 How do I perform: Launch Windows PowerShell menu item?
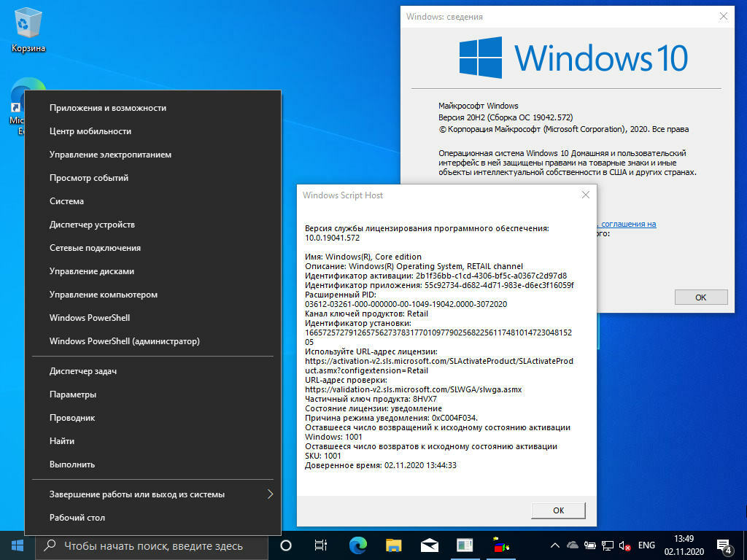click(x=153, y=318)
